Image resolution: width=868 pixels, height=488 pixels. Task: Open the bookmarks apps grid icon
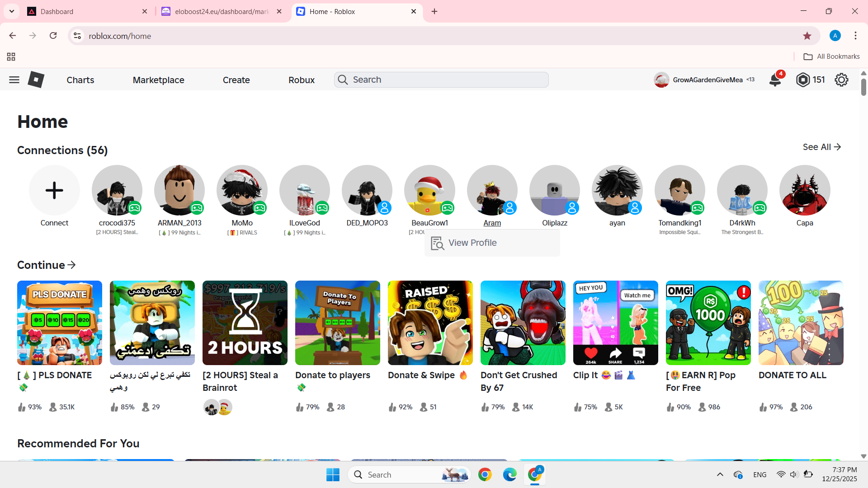11,56
